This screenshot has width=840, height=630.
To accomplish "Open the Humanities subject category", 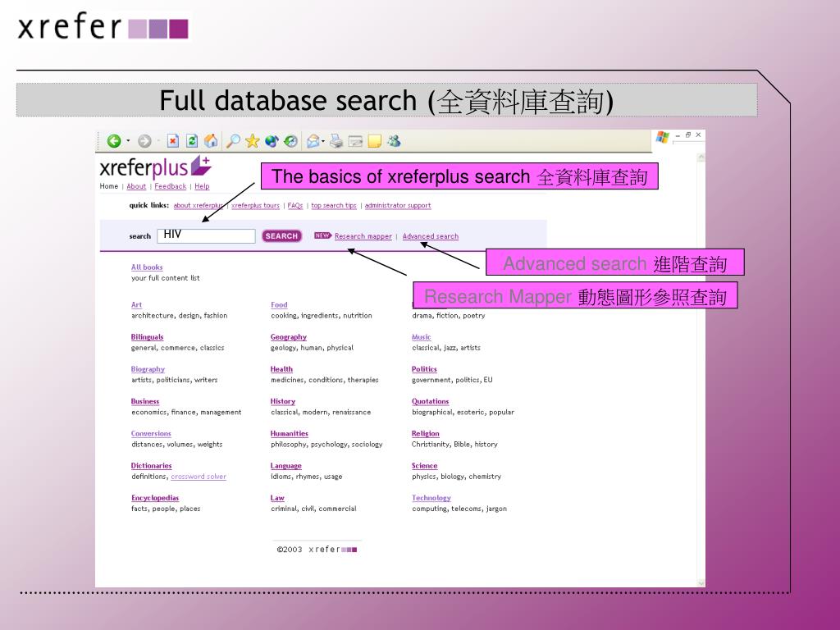I will click(290, 433).
